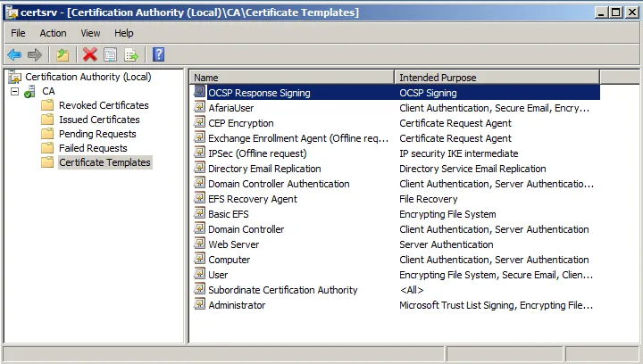The image size is (643, 364).
Task: Select Pending Requests folder in tree
Action: [97, 134]
